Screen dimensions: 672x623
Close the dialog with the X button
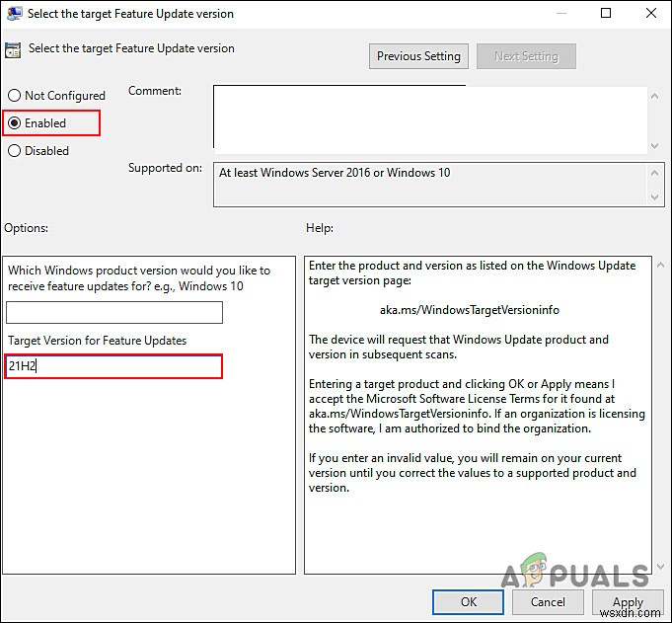coord(651,13)
